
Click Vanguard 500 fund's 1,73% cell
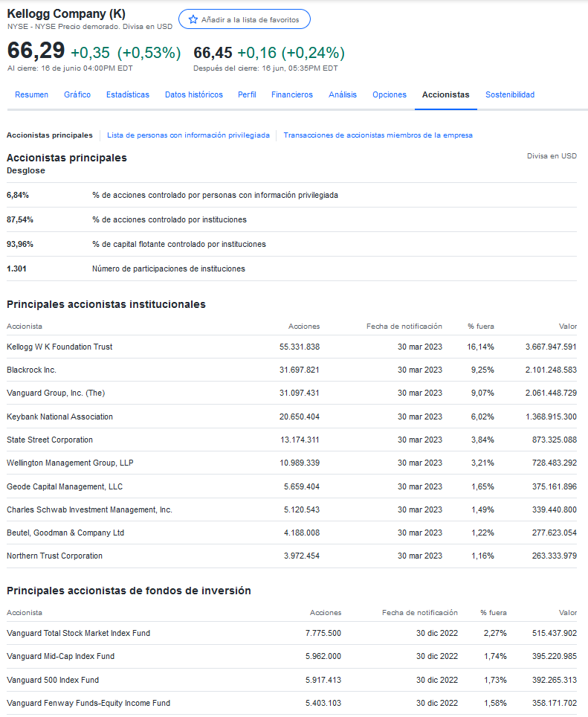pos(495,681)
